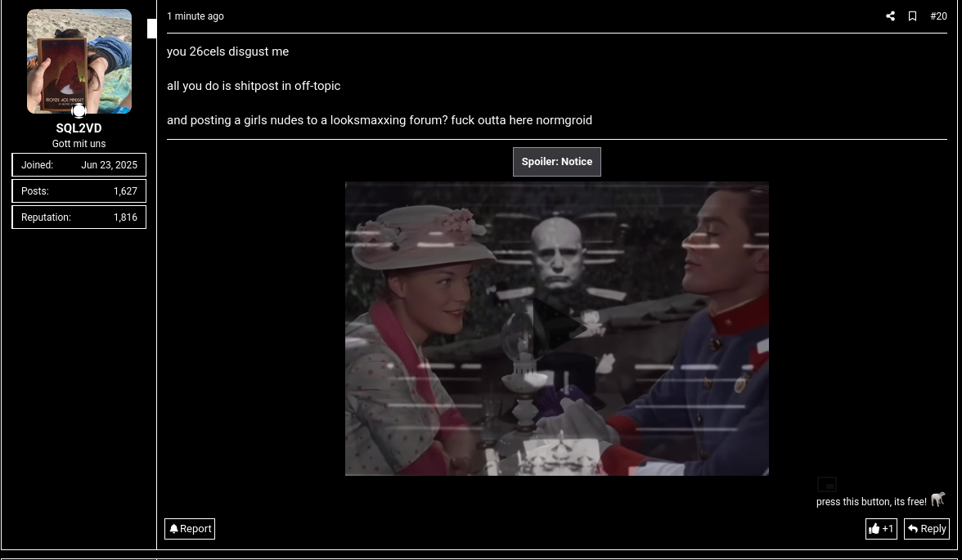Viewport: 962px width, 560px height.
Task: Play the embedded video
Action: coord(556,328)
